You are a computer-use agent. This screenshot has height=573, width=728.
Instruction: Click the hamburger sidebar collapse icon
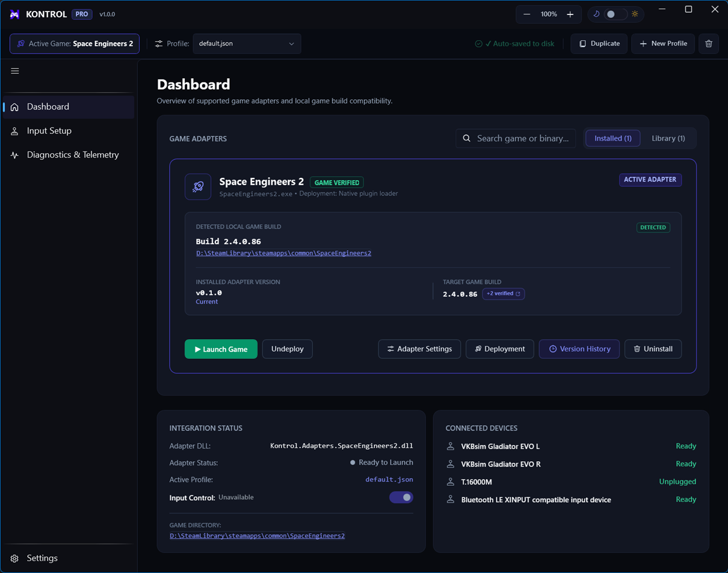[15, 71]
